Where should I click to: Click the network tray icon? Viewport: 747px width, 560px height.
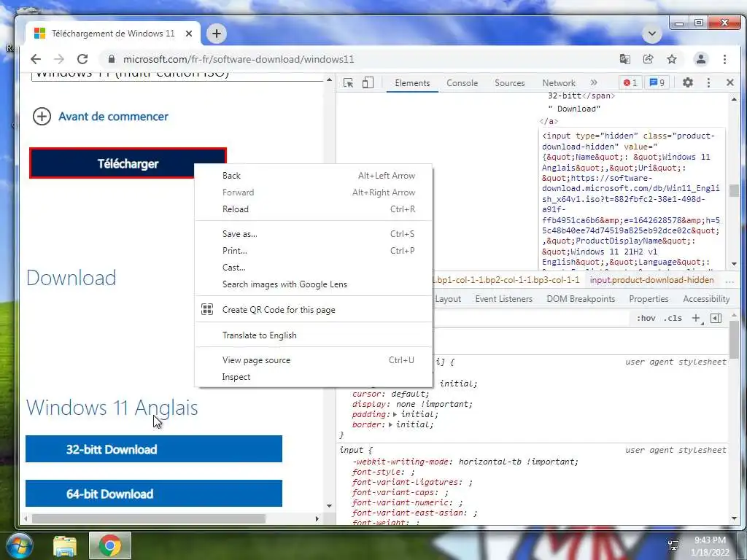(673, 545)
